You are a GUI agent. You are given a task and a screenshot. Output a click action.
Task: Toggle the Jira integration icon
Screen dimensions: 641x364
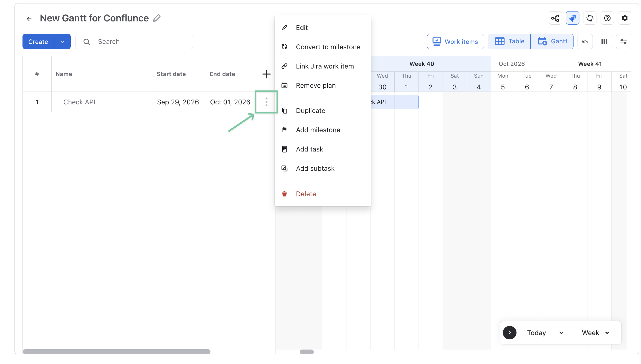tap(572, 18)
